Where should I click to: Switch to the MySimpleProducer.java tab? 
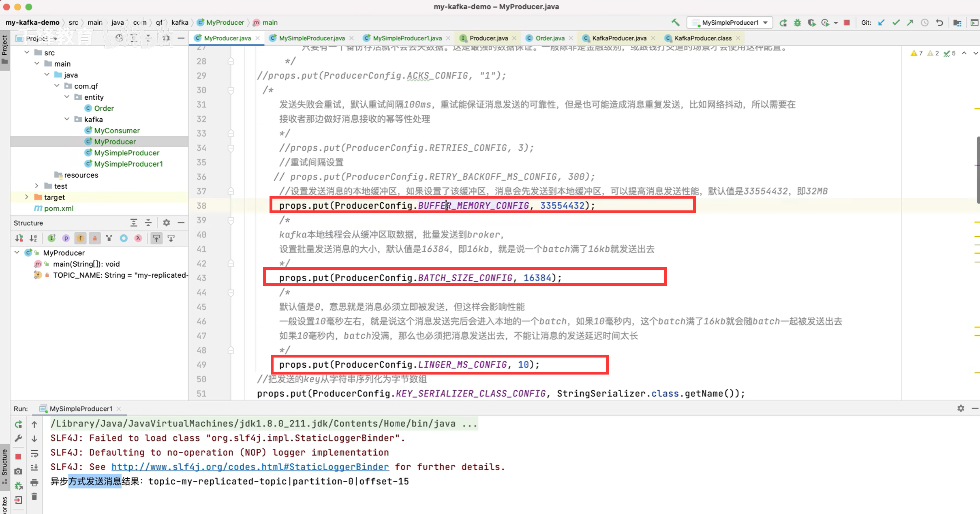(311, 38)
